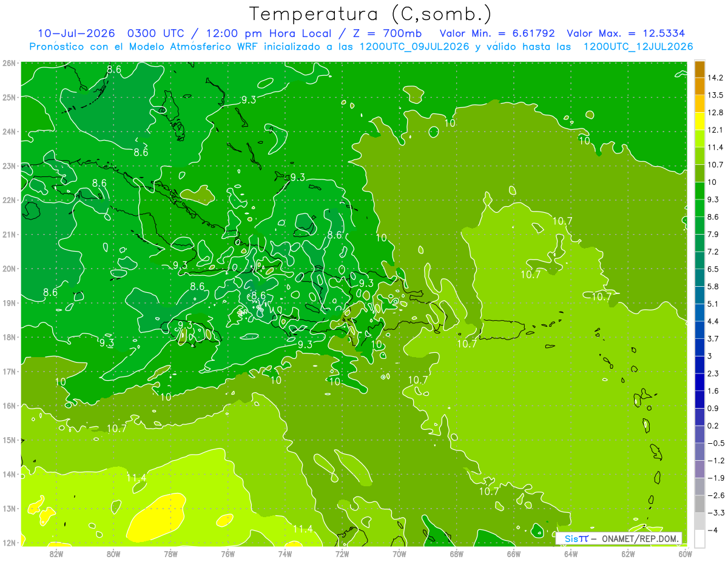Click the "14N" latitude axis label
The image size is (728, 562).
click(x=9, y=474)
